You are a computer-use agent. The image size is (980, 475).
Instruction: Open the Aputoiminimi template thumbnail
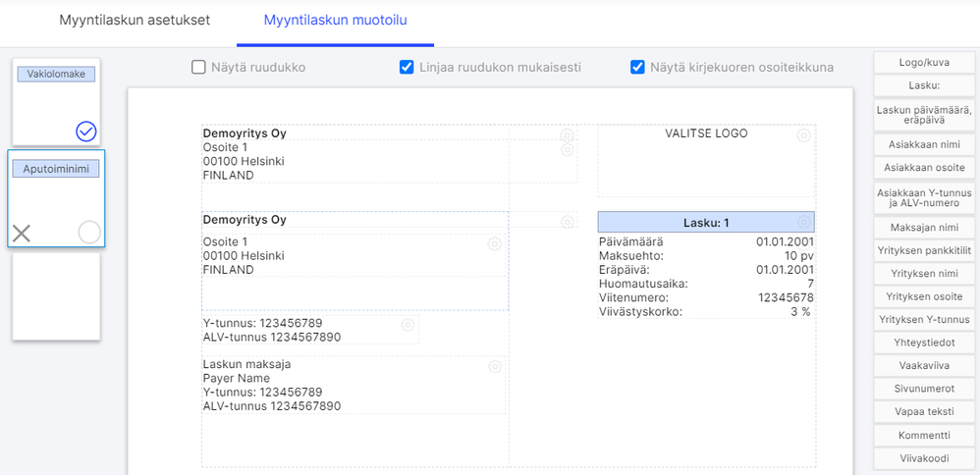coord(56,199)
